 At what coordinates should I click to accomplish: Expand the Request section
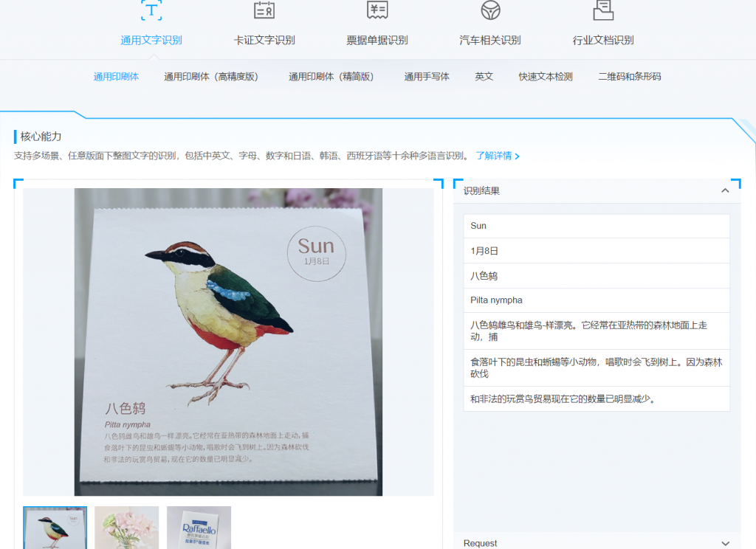[725, 543]
